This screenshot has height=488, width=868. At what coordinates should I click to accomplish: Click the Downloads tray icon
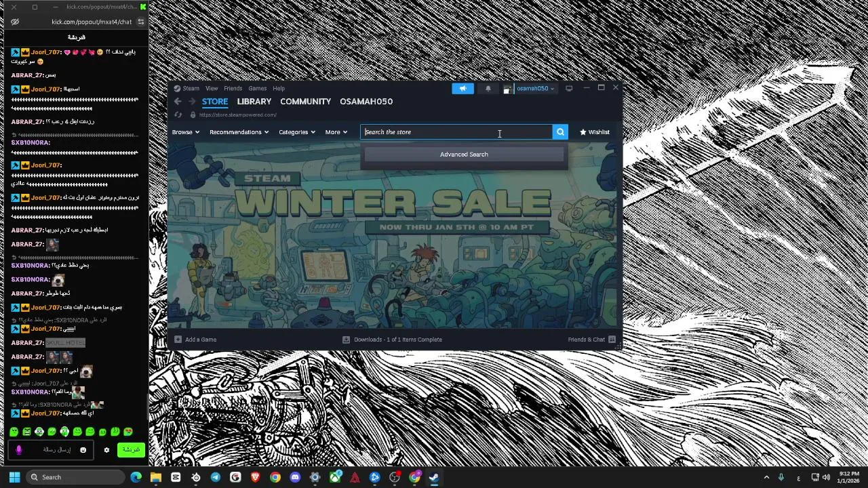pyautogui.click(x=346, y=340)
